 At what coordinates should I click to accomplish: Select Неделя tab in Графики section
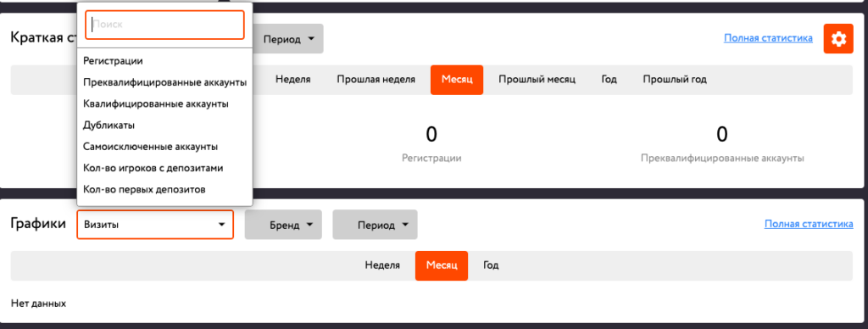tap(382, 265)
